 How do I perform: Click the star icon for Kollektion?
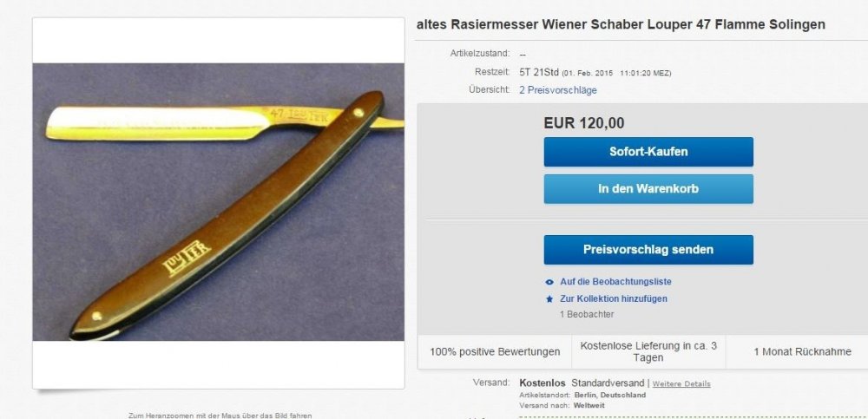(549, 299)
